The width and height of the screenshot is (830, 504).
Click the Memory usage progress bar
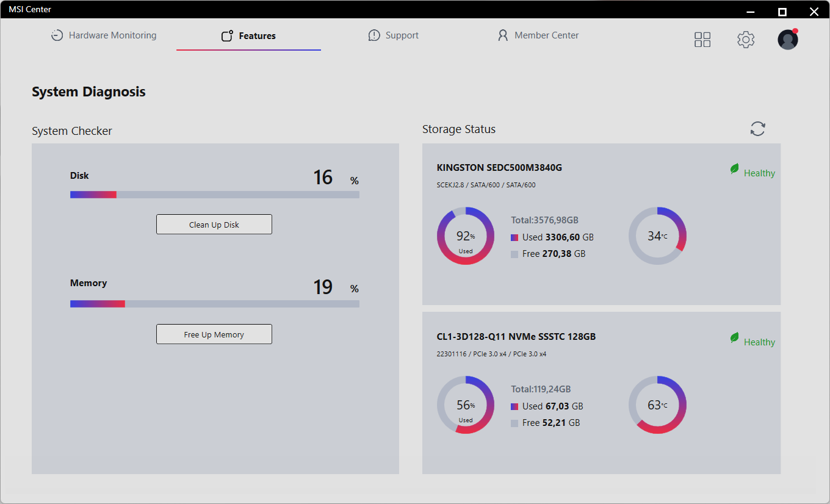coord(215,304)
